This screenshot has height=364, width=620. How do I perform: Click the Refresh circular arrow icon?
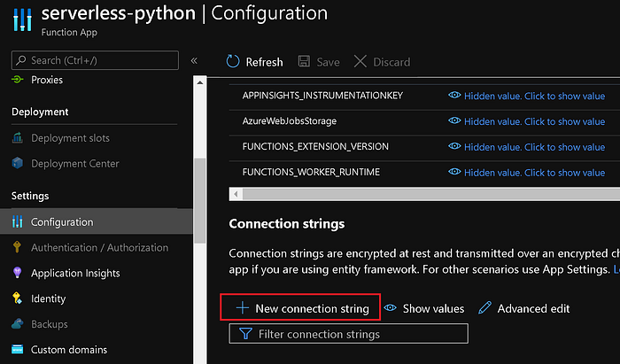233,61
